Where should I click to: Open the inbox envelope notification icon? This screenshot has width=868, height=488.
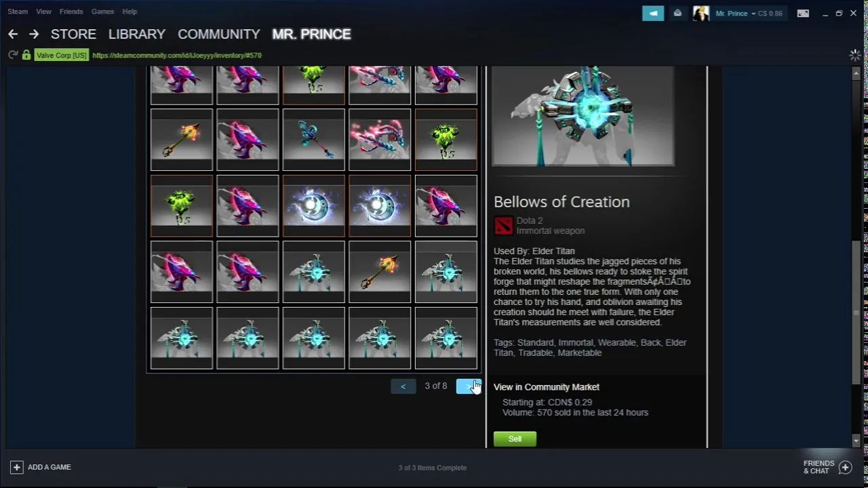pyautogui.click(x=677, y=13)
